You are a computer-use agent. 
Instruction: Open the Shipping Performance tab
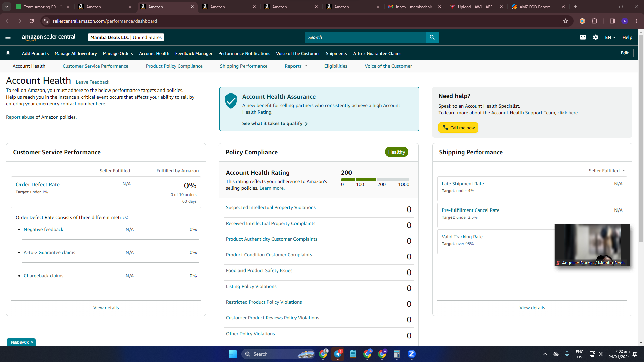coord(244,66)
